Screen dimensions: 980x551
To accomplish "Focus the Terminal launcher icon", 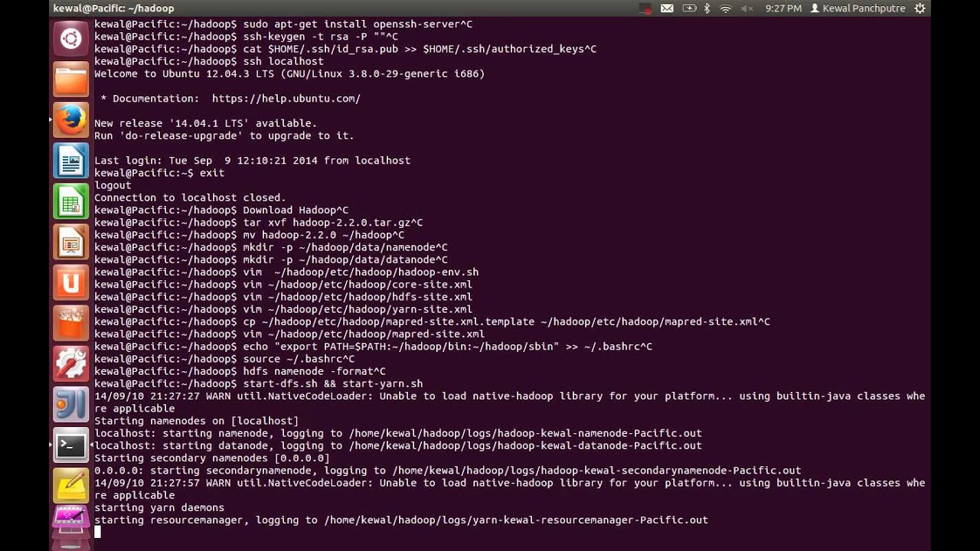I will click(x=71, y=446).
